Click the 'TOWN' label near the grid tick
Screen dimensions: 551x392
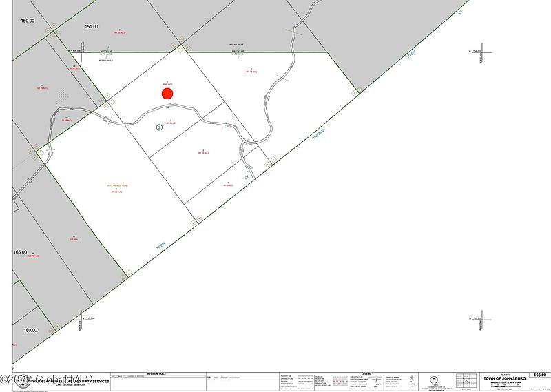click(411, 54)
